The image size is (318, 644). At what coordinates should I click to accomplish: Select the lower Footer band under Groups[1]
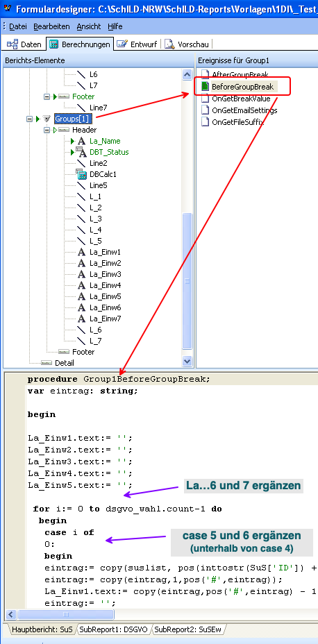point(83,352)
